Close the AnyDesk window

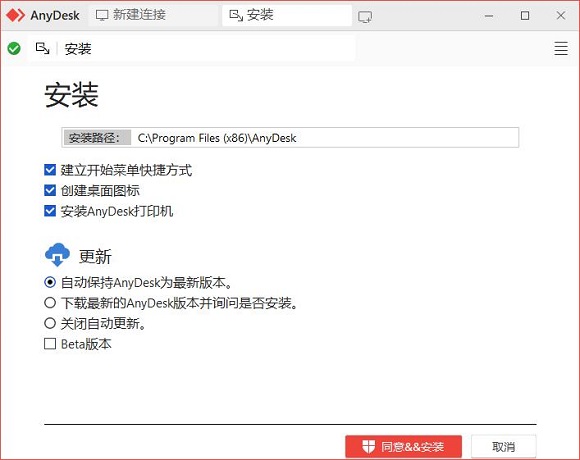pos(561,16)
